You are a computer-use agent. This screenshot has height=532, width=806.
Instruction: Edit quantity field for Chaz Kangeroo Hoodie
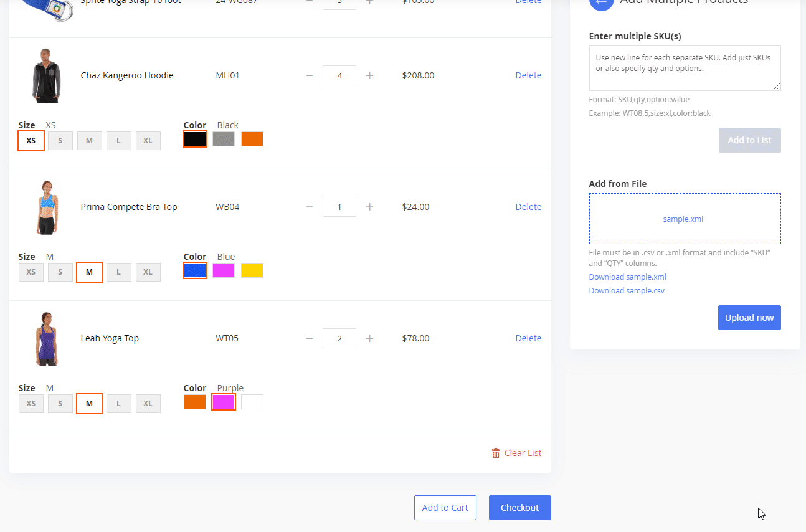[339, 75]
